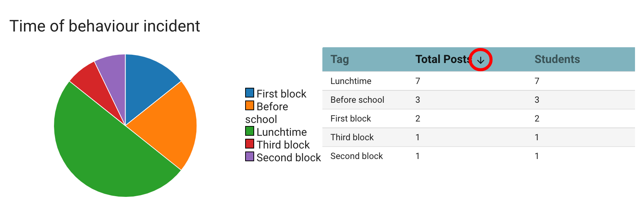The width and height of the screenshot is (644, 213).
Task: Click the Third block table row tag
Action: [x=352, y=137]
